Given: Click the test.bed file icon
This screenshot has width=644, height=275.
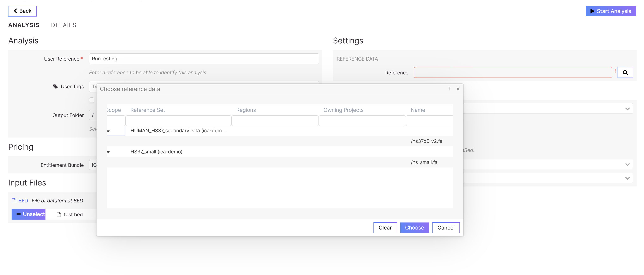Looking at the screenshot, I should coord(59,214).
